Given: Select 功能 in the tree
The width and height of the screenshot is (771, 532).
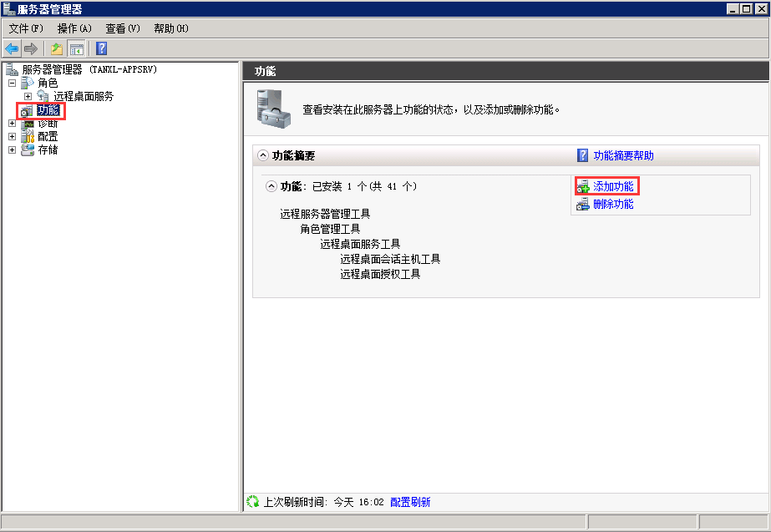Looking at the screenshot, I should 48,110.
